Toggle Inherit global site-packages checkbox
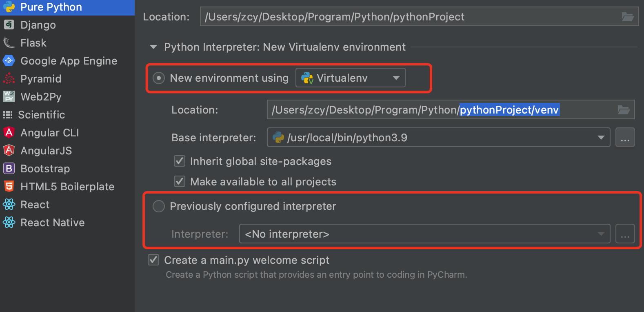The width and height of the screenshot is (644, 312). [x=180, y=161]
